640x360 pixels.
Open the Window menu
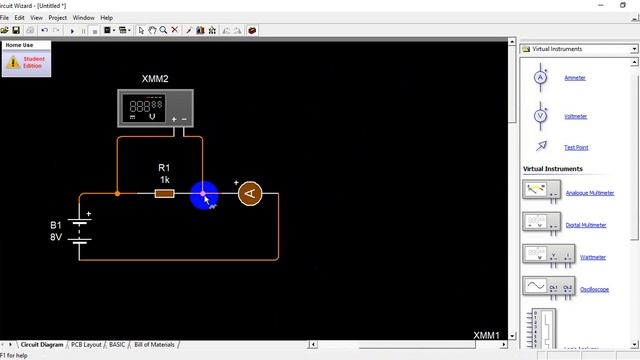(83, 18)
